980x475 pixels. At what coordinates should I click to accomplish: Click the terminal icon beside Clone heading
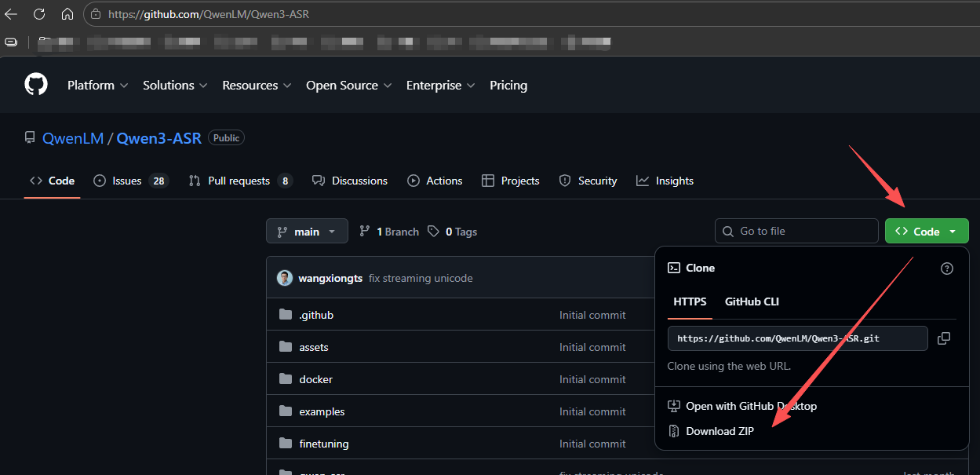click(673, 268)
